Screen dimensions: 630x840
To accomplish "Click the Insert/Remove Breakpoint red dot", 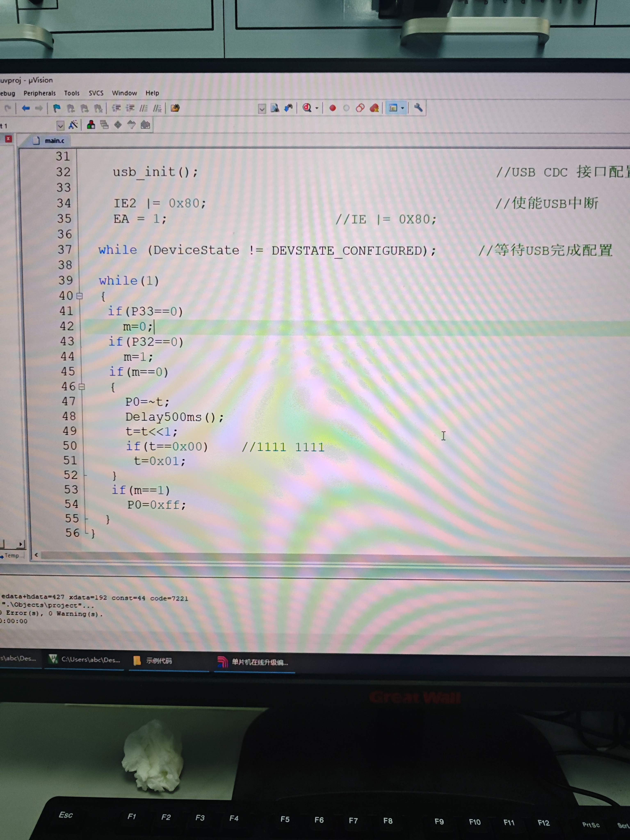I will pyautogui.click(x=333, y=108).
